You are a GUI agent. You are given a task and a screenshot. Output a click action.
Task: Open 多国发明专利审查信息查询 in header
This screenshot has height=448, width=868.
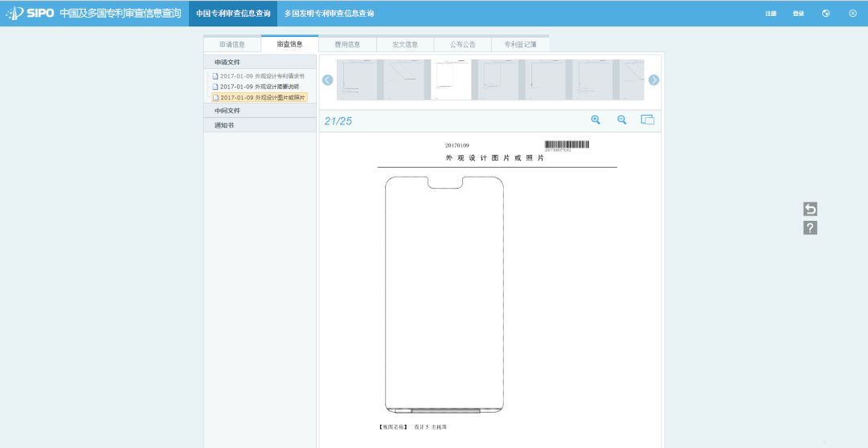329,14
